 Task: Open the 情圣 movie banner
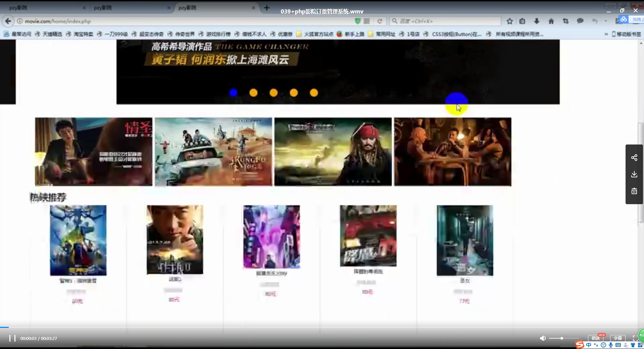[x=94, y=152]
